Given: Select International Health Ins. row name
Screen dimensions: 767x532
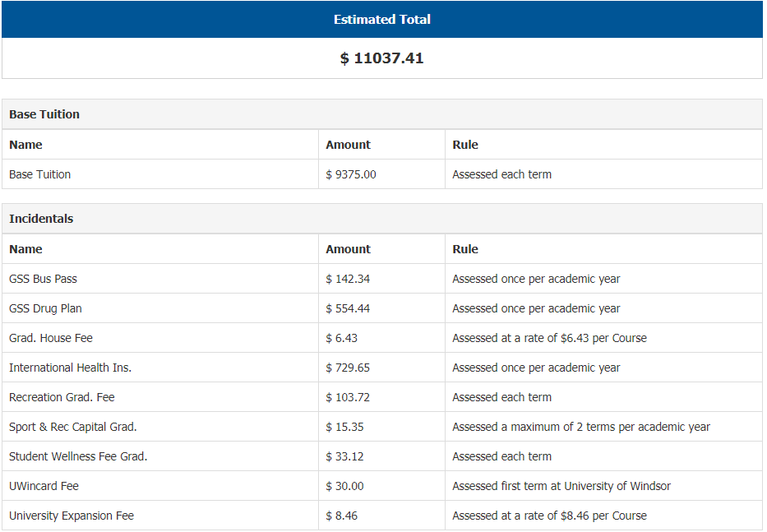Looking at the screenshot, I should 70,368.
